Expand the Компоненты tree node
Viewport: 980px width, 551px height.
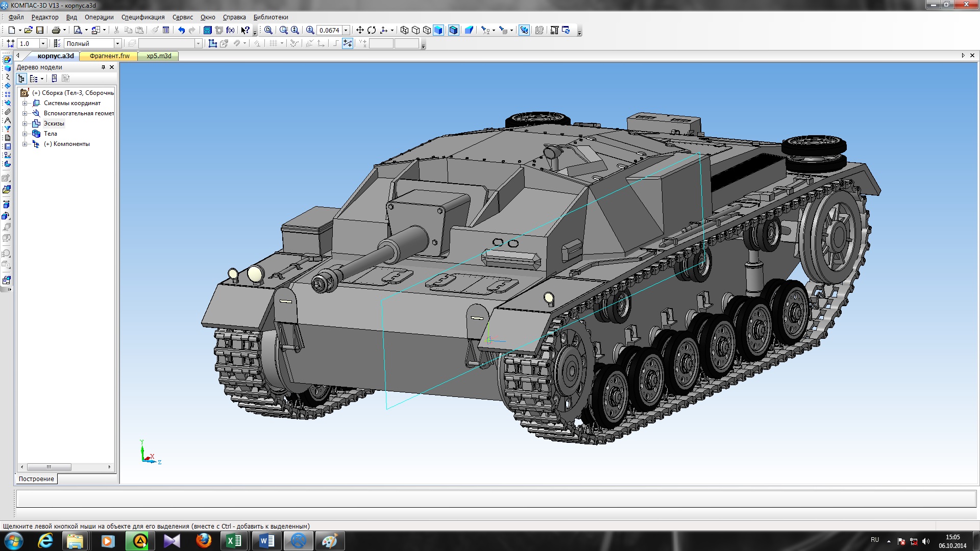(24, 144)
